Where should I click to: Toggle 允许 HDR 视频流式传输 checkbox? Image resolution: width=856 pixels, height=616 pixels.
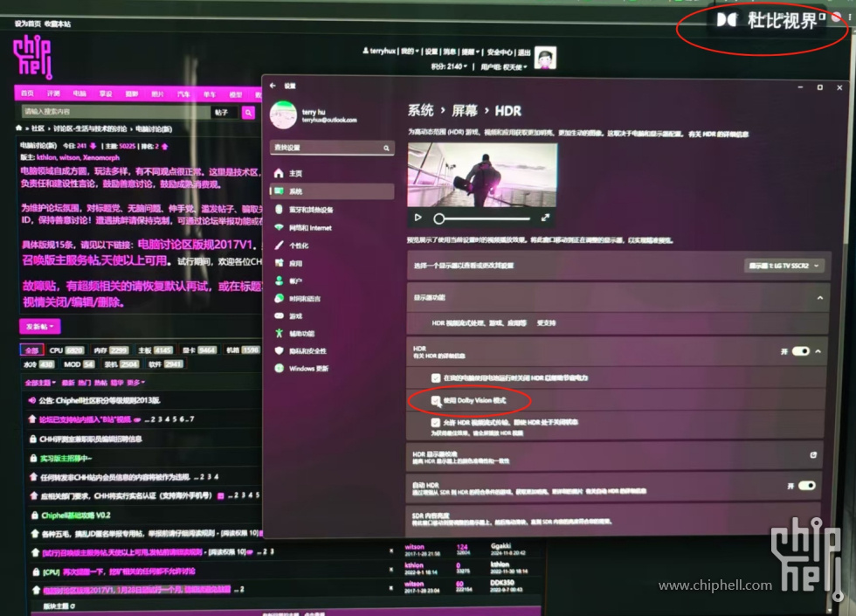tap(435, 422)
